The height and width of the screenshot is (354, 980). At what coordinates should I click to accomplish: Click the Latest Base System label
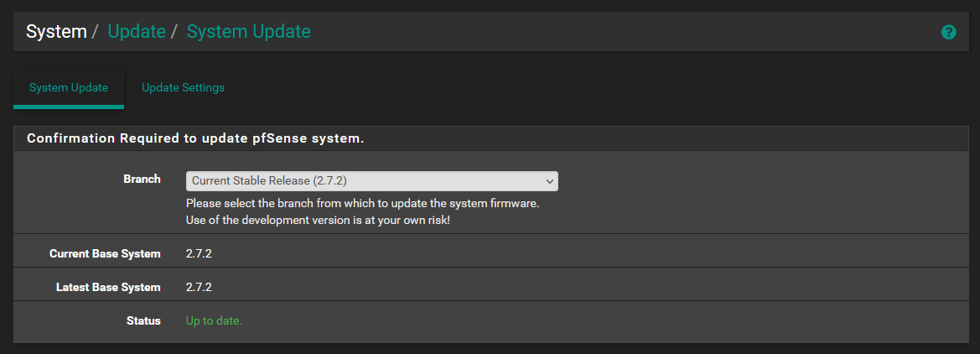click(x=108, y=288)
